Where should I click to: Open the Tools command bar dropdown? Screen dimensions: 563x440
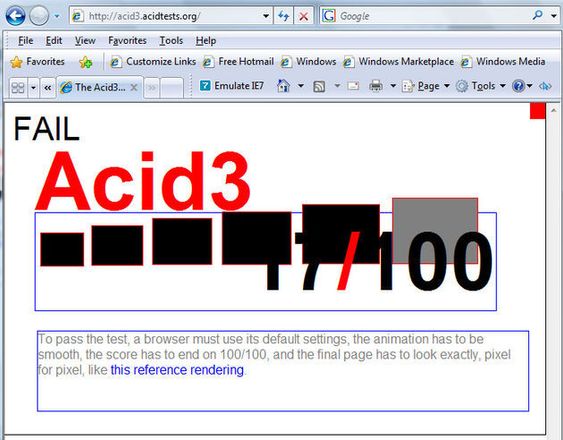(x=481, y=86)
